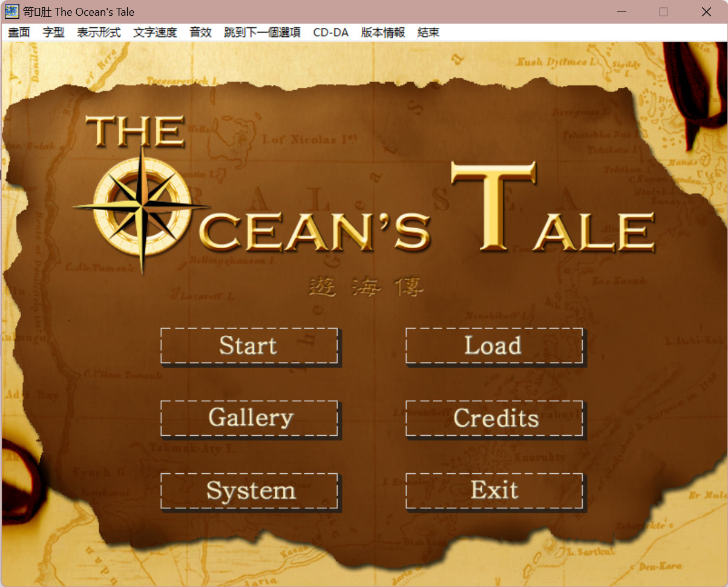View the Credits
Screen dimensions: 728x587
494,418
